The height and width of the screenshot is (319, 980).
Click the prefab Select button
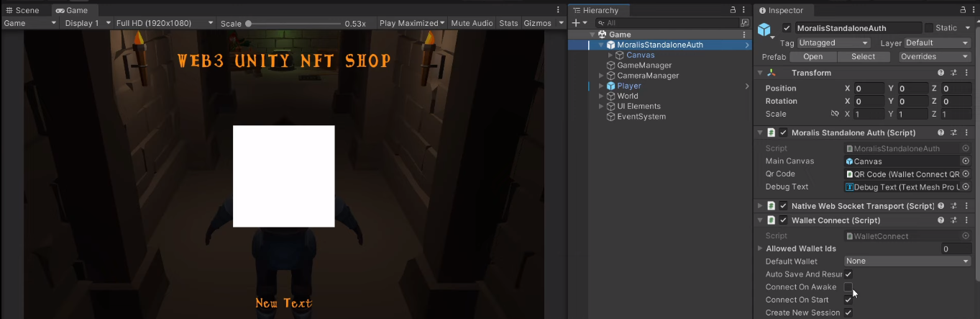click(x=864, y=57)
